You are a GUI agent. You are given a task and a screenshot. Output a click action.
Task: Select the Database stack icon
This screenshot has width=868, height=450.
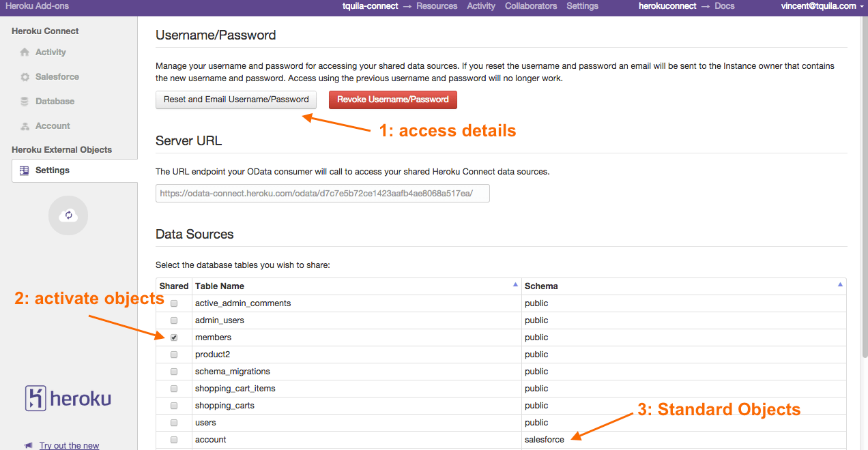[x=25, y=102]
